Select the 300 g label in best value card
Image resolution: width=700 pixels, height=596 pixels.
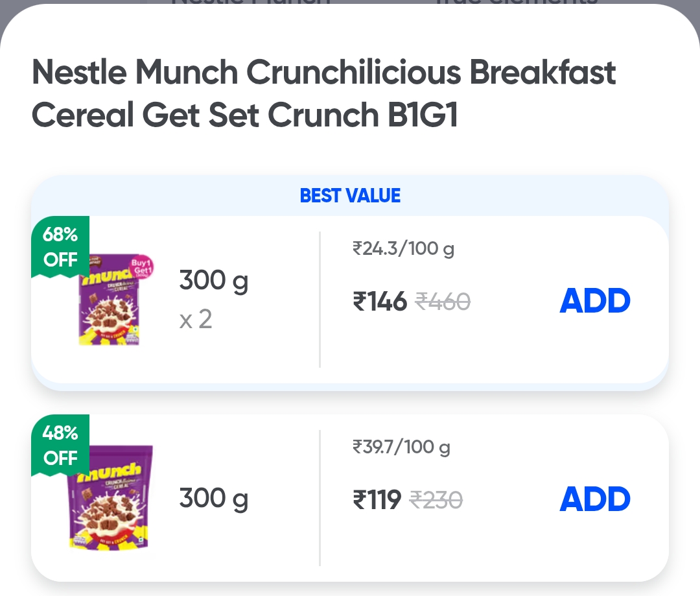tap(214, 281)
